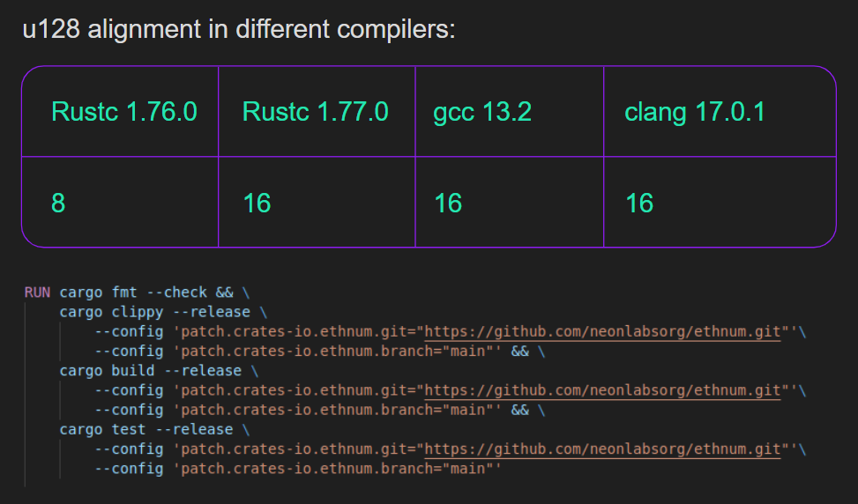Image resolution: width=858 pixels, height=504 pixels.
Task: Click the 'cargo test --release' line
Action: [x=154, y=430]
